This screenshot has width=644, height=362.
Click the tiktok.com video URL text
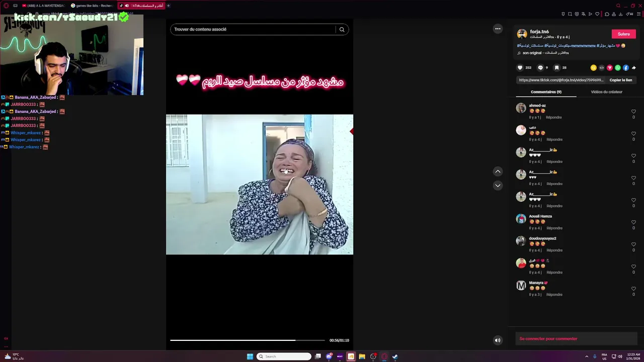[x=561, y=80]
